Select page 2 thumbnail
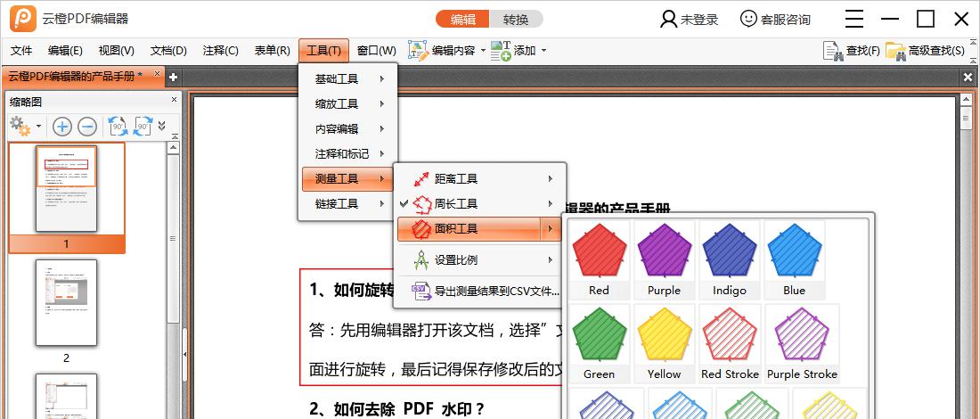 coord(66,303)
